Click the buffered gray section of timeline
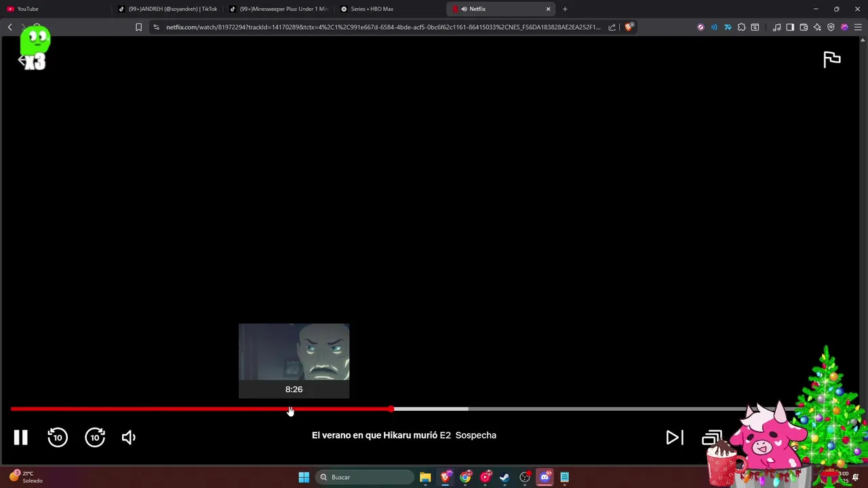This screenshot has height=488, width=868. tap(431, 409)
